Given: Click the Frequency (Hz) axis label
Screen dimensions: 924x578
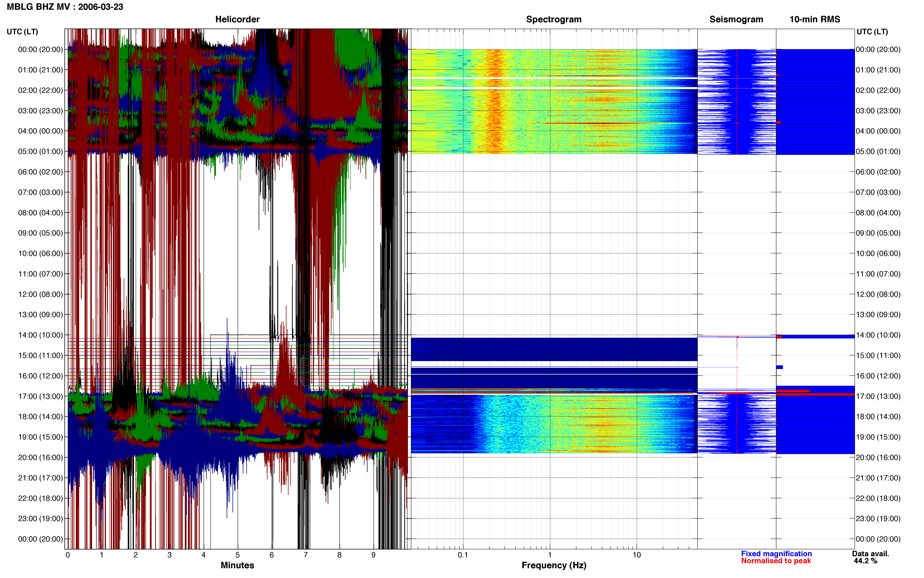Looking at the screenshot, I should [554, 565].
